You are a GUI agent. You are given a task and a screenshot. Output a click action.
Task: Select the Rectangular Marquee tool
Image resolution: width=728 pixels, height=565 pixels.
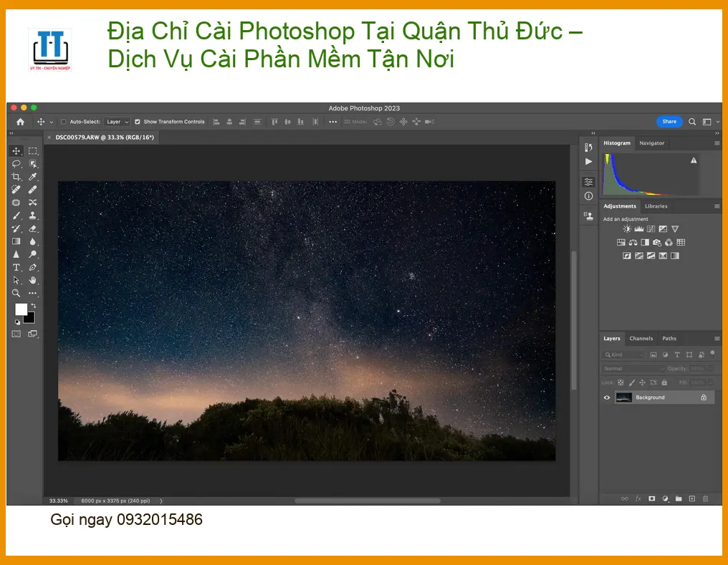(32, 151)
